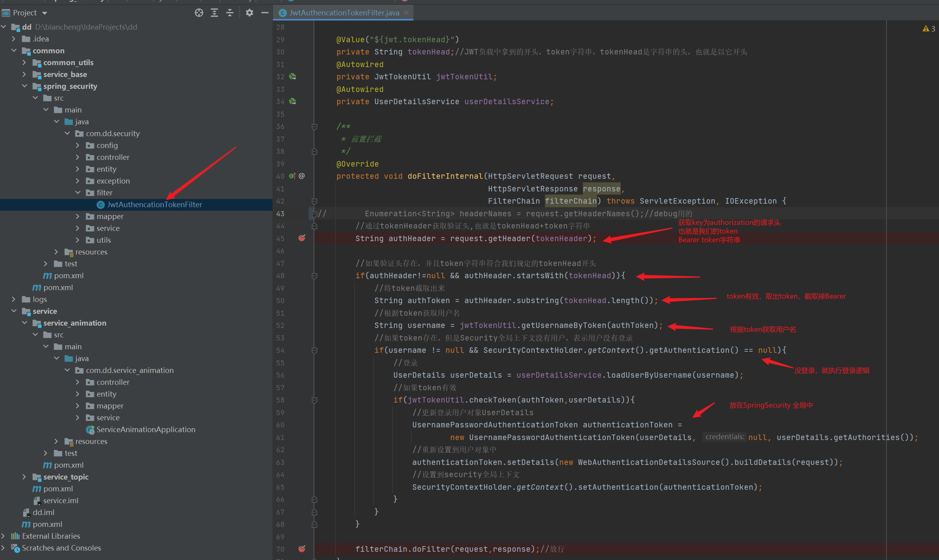Screen dimensions: 939x560
Task: Click the gutter icon on line 34
Action: point(293,101)
